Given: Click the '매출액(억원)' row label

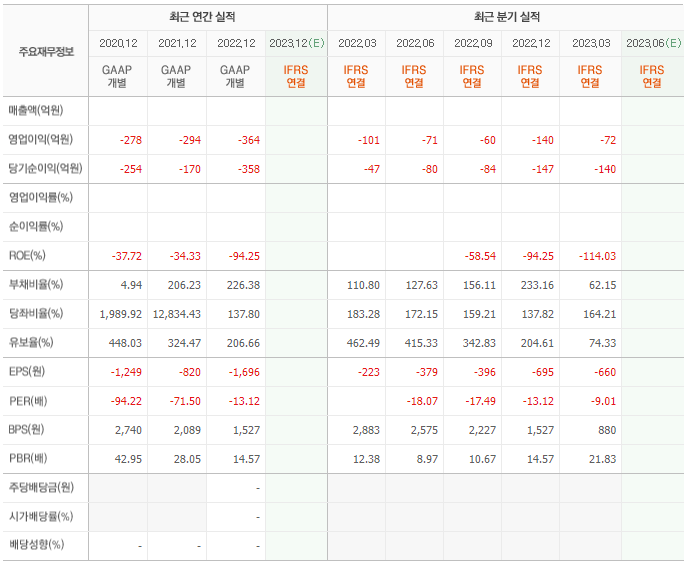Looking at the screenshot, I should (35, 110).
